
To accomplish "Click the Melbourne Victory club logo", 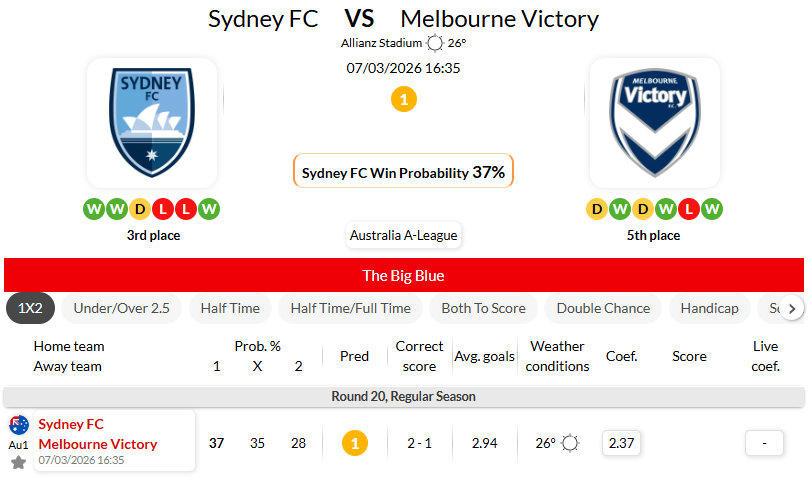I will click(x=654, y=122).
